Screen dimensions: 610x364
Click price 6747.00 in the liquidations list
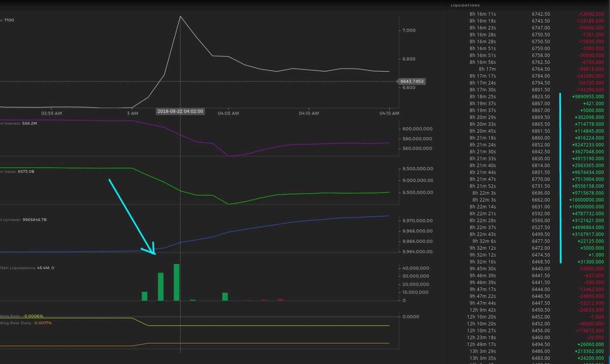point(540,28)
